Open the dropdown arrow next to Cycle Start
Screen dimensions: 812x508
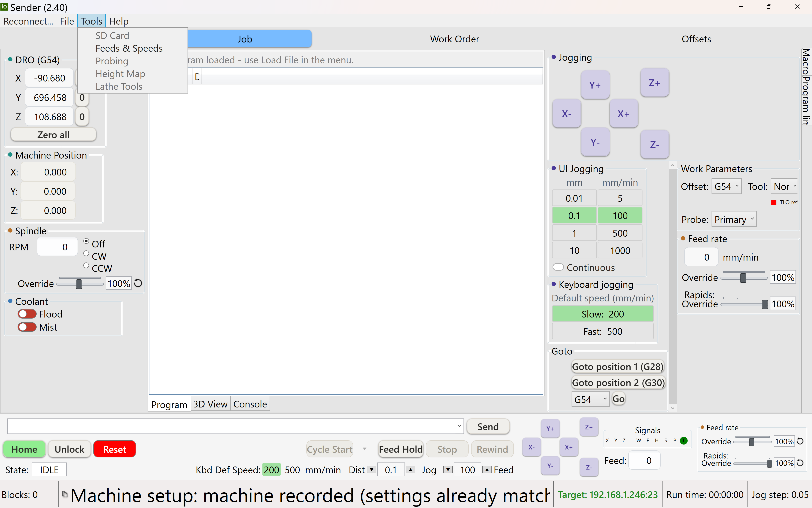[364, 449]
